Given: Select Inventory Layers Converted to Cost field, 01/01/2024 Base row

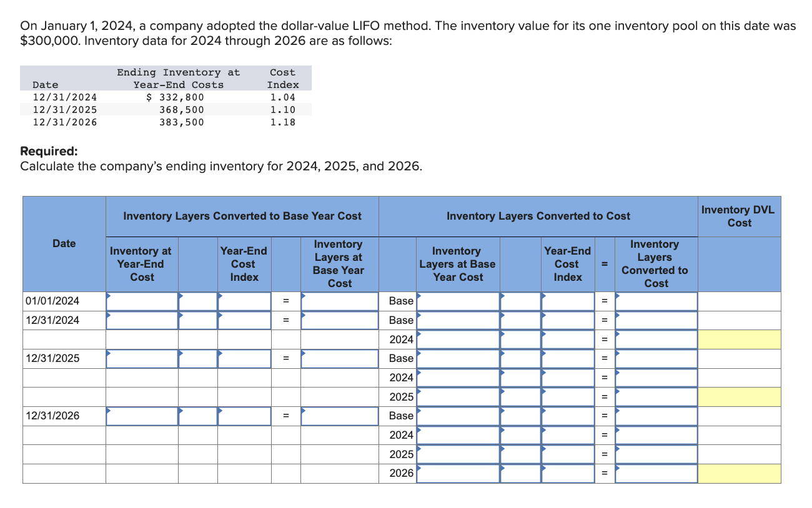Looking at the screenshot, I should [656, 301].
